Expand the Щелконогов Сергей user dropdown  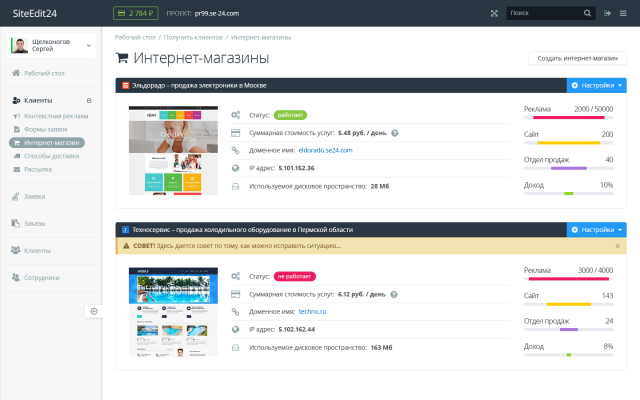coord(51,45)
